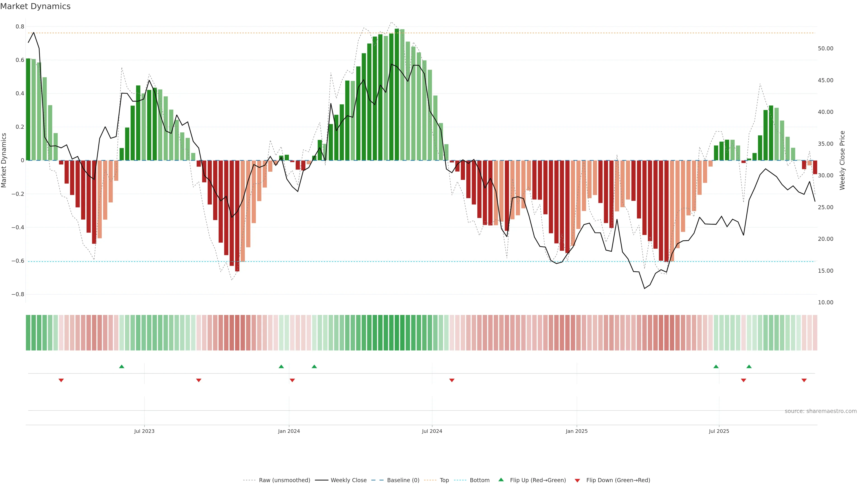868x488 pixels.
Task: Click the red flip-down marker just after Jan 2024
Action: coord(292,380)
